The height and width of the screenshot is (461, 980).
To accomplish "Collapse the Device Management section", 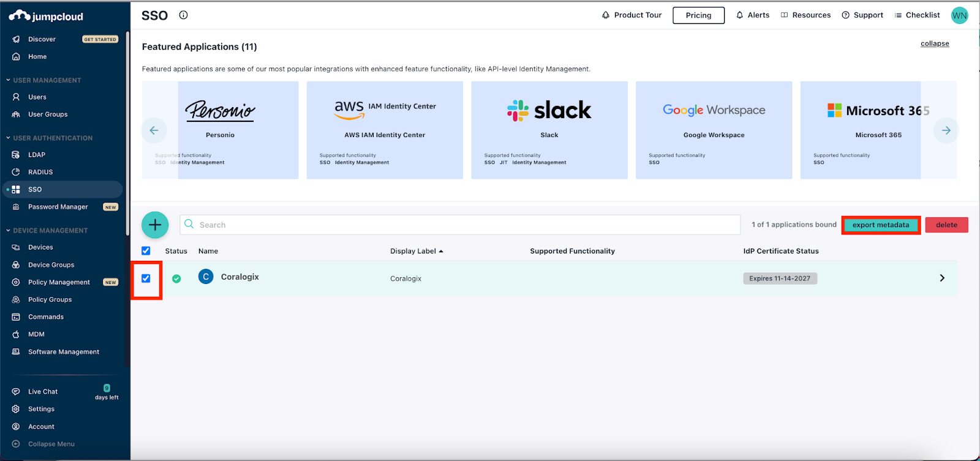I will coord(47,230).
